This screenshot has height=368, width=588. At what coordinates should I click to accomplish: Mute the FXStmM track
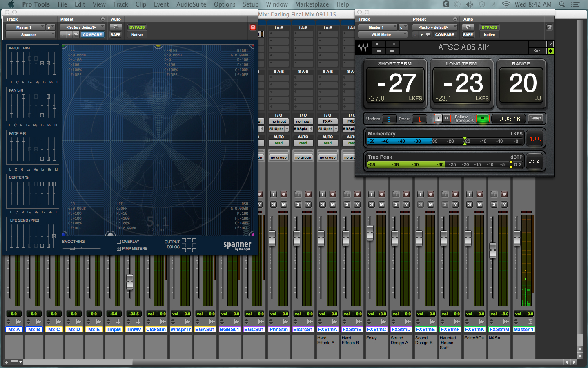point(504,204)
